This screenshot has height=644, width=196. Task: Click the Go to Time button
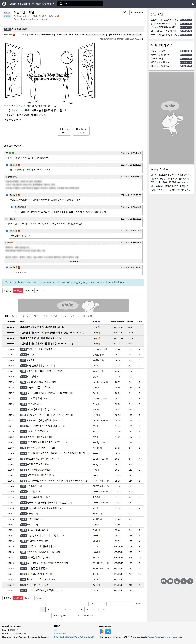89,616
